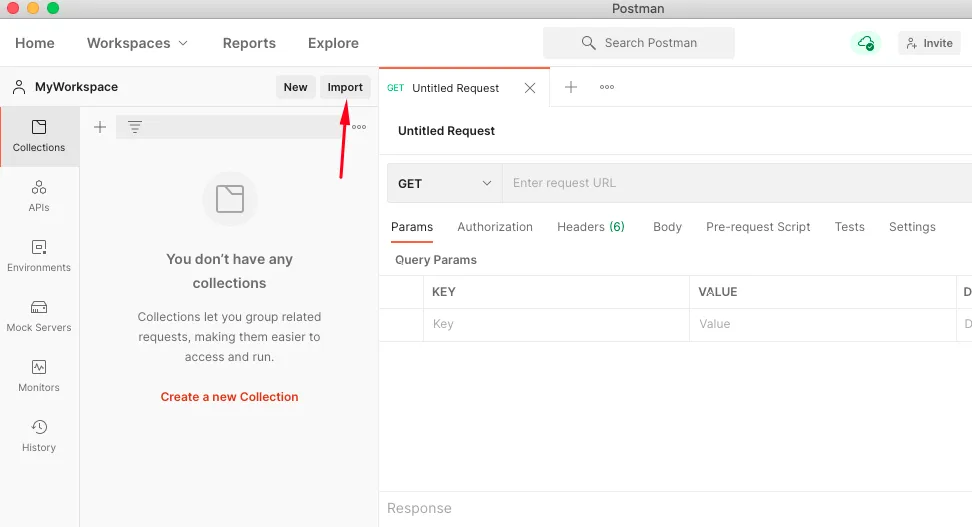Click the empty collection placeholder icon

[x=230, y=199]
